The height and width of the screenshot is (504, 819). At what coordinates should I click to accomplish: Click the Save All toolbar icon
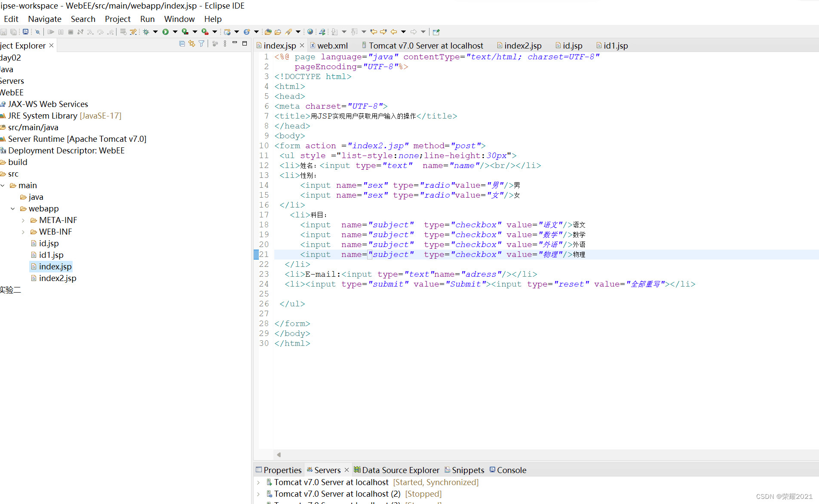coord(14,32)
